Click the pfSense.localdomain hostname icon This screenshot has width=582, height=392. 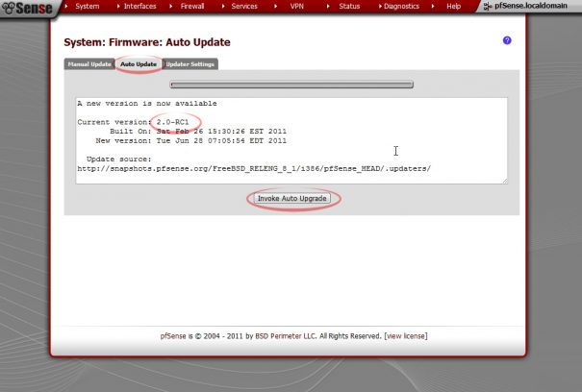pos(488,7)
